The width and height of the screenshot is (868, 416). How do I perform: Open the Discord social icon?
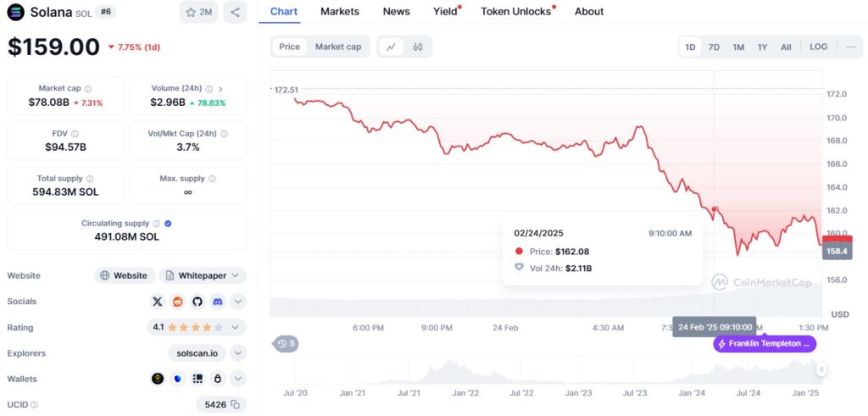click(x=218, y=301)
